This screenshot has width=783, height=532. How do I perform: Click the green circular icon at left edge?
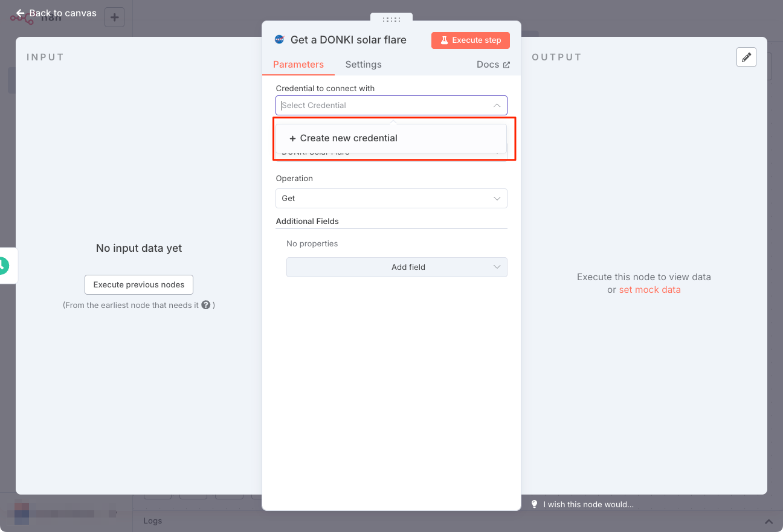[2, 265]
